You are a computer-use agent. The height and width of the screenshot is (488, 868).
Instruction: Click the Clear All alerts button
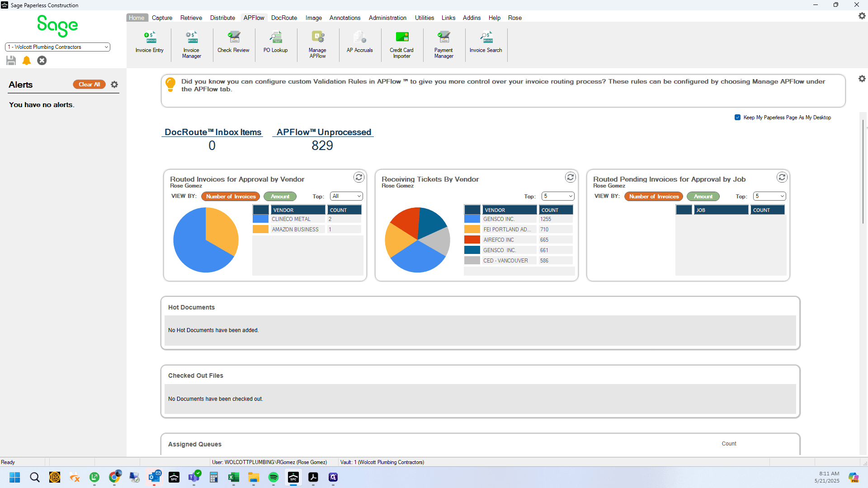(90, 84)
